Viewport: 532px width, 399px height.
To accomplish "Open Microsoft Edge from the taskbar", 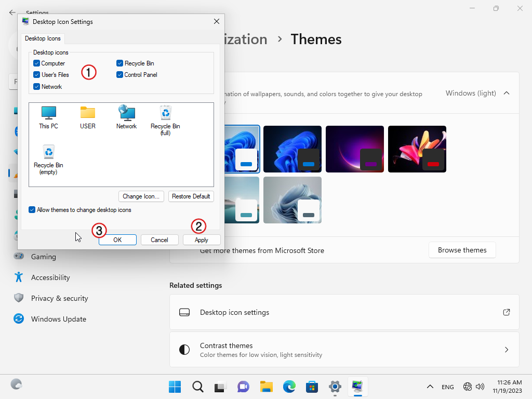I will coord(289,387).
